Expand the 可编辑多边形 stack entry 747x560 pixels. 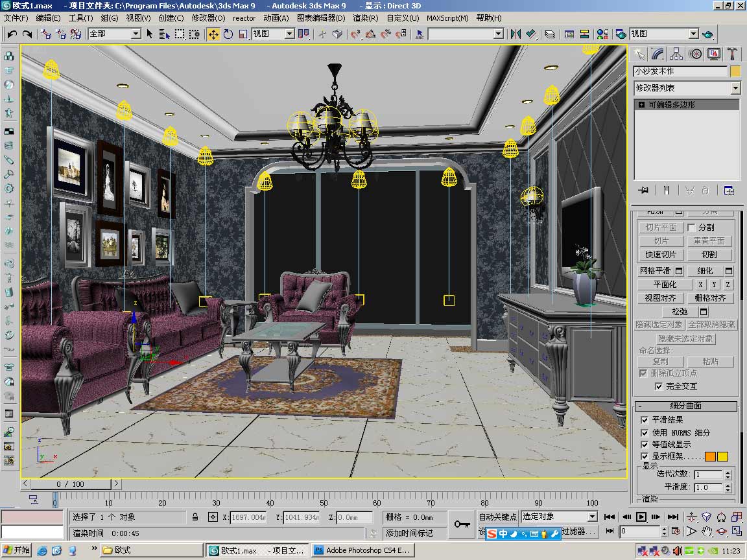point(642,105)
